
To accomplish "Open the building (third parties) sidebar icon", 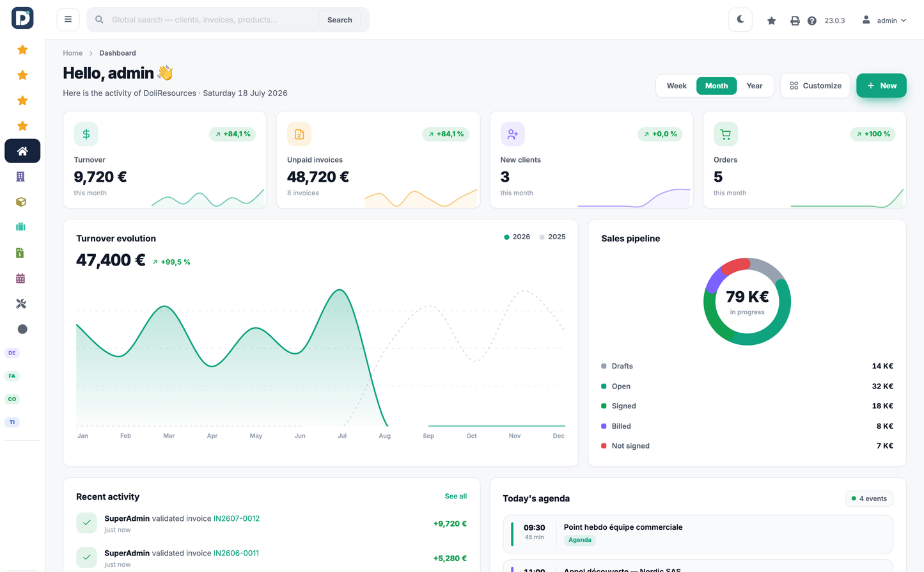I will pos(20,177).
